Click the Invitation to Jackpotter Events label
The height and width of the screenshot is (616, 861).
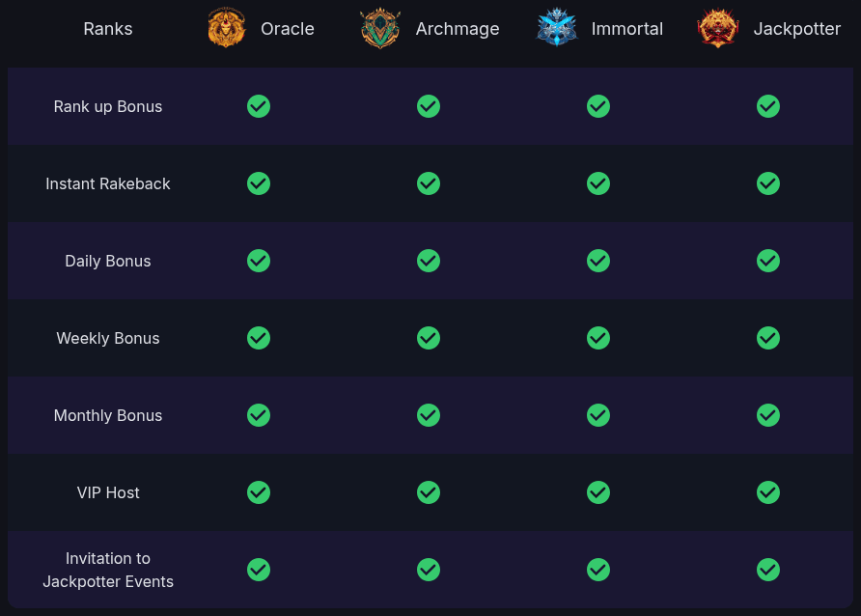tap(108, 570)
